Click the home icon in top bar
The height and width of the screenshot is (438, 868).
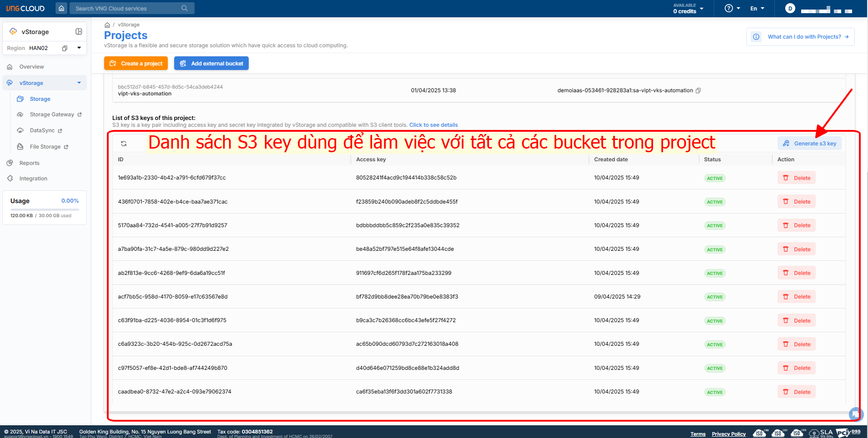click(x=61, y=8)
